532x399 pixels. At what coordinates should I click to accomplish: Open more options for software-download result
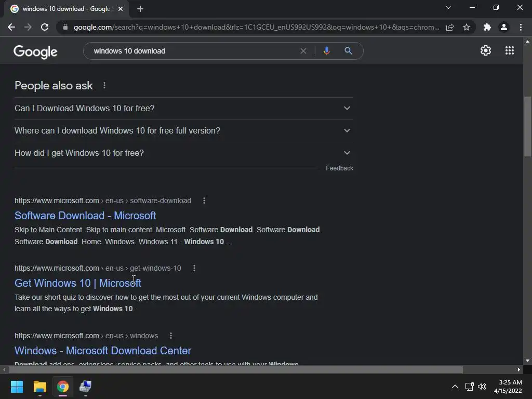(x=204, y=201)
